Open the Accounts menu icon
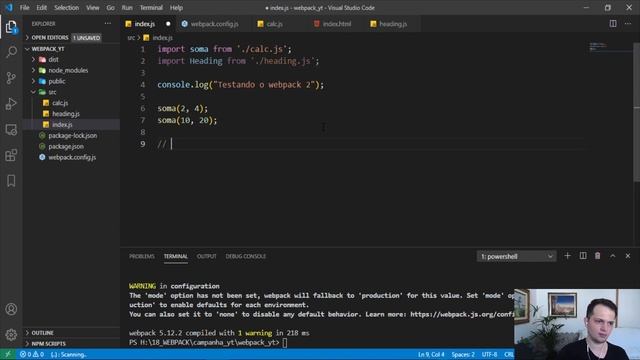 coord(11,309)
